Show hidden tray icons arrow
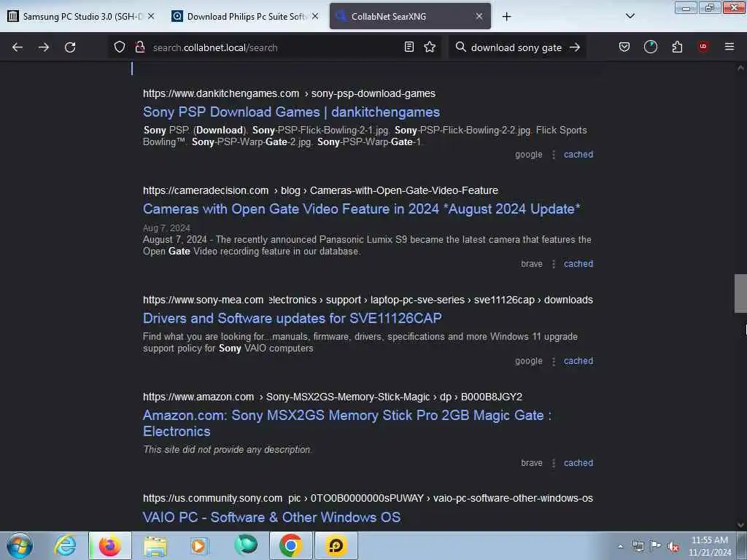Image resolution: width=747 pixels, height=560 pixels. point(620,546)
